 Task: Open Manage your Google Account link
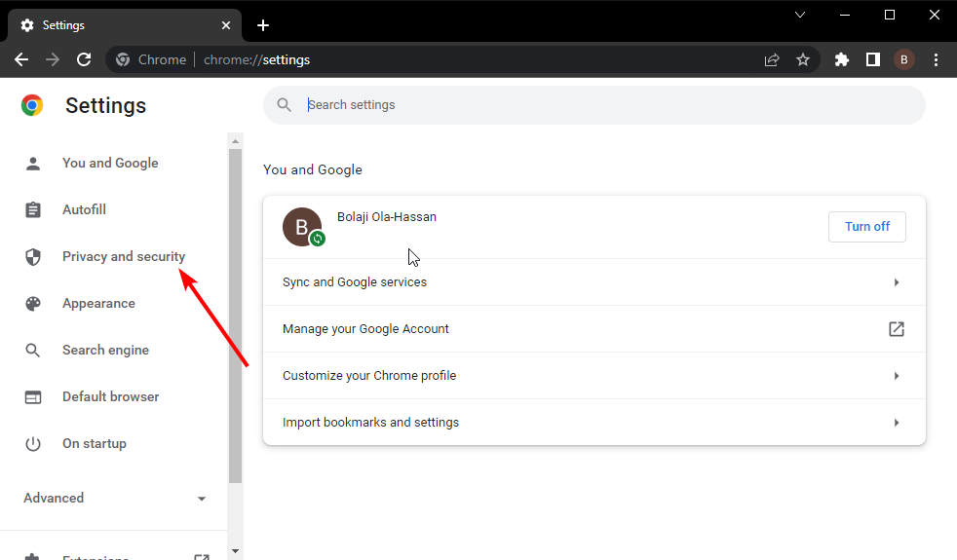click(x=593, y=329)
